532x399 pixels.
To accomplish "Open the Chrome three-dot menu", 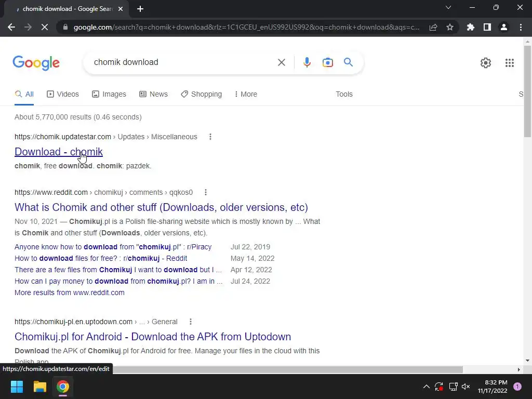I will pos(521,27).
